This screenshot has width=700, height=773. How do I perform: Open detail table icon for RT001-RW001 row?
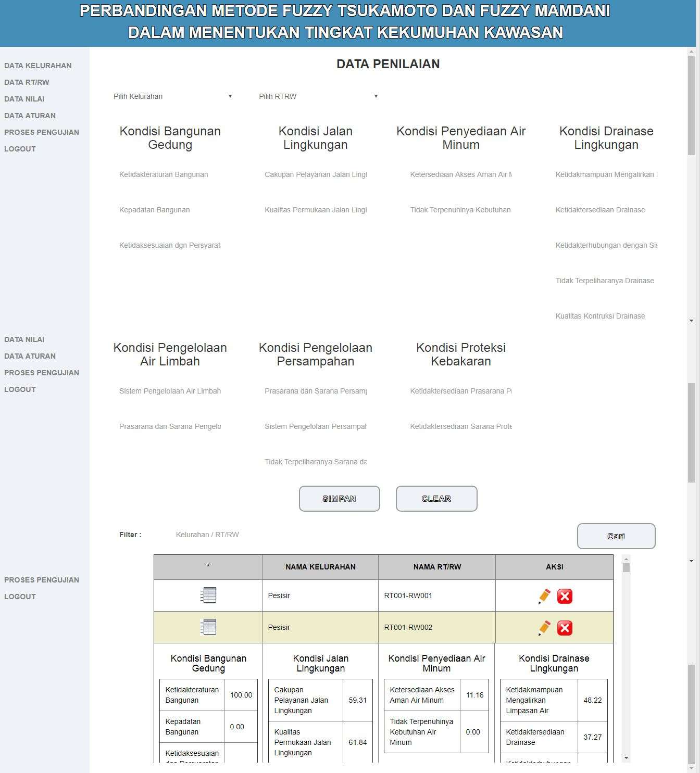coord(208,595)
